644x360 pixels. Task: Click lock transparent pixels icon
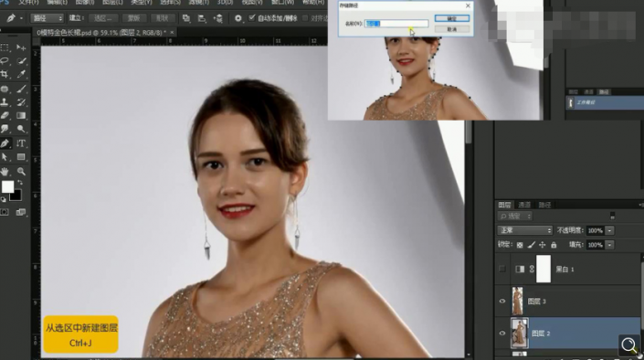pyautogui.click(x=520, y=245)
